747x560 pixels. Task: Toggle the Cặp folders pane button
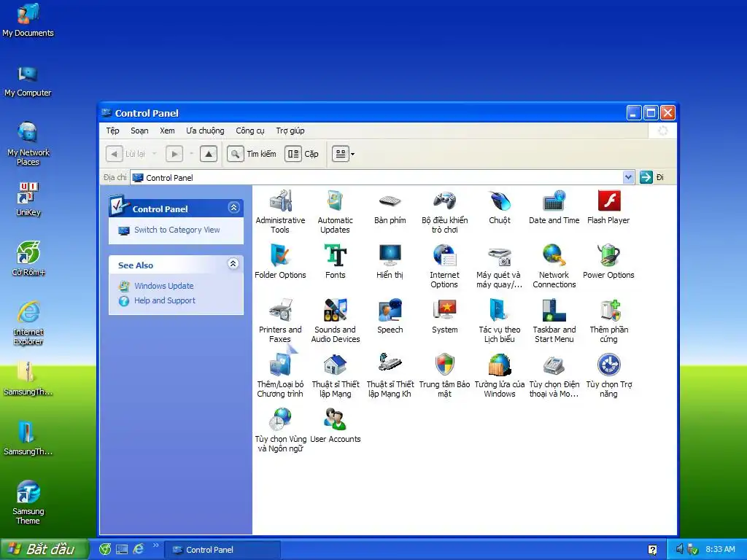tap(301, 154)
